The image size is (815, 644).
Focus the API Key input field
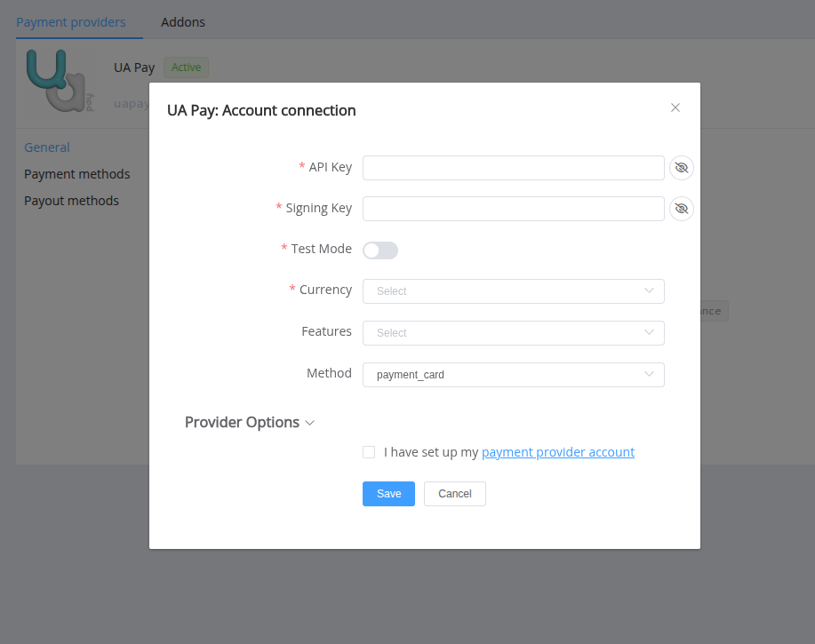(x=513, y=168)
